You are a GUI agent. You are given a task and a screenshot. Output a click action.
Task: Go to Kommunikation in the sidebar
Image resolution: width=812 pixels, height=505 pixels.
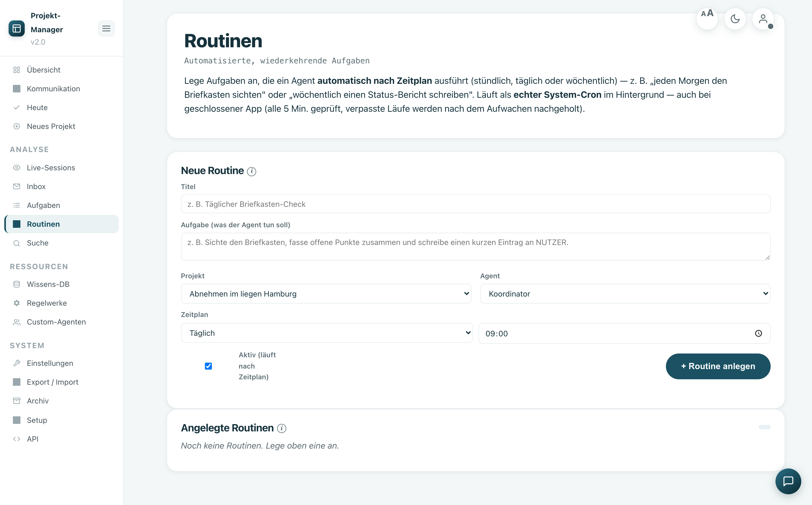61,88
